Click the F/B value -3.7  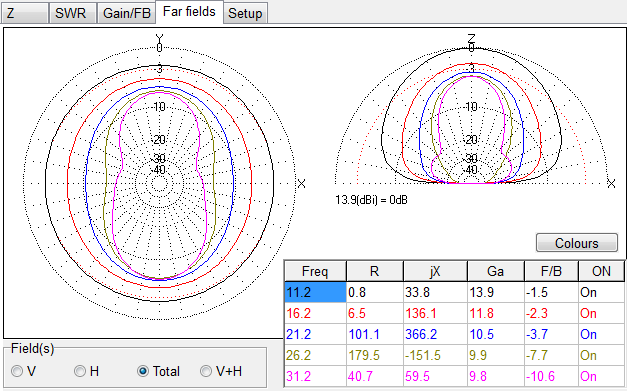tap(551, 334)
